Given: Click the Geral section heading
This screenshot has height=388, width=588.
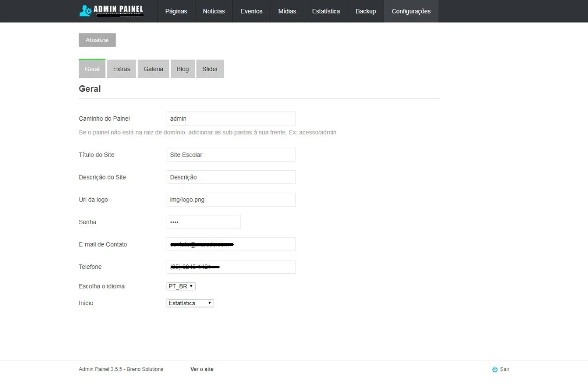Looking at the screenshot, I should (90, 89).
